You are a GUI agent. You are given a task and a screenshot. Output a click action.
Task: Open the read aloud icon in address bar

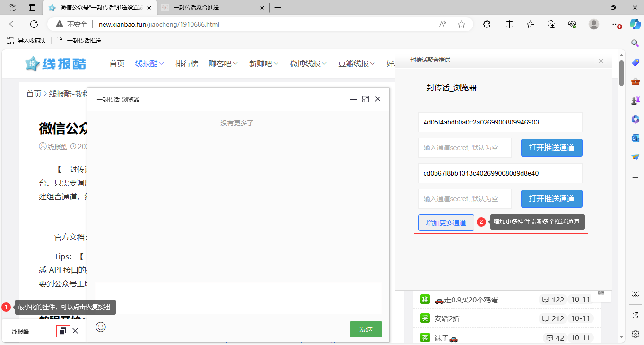(x=443, y=24)
